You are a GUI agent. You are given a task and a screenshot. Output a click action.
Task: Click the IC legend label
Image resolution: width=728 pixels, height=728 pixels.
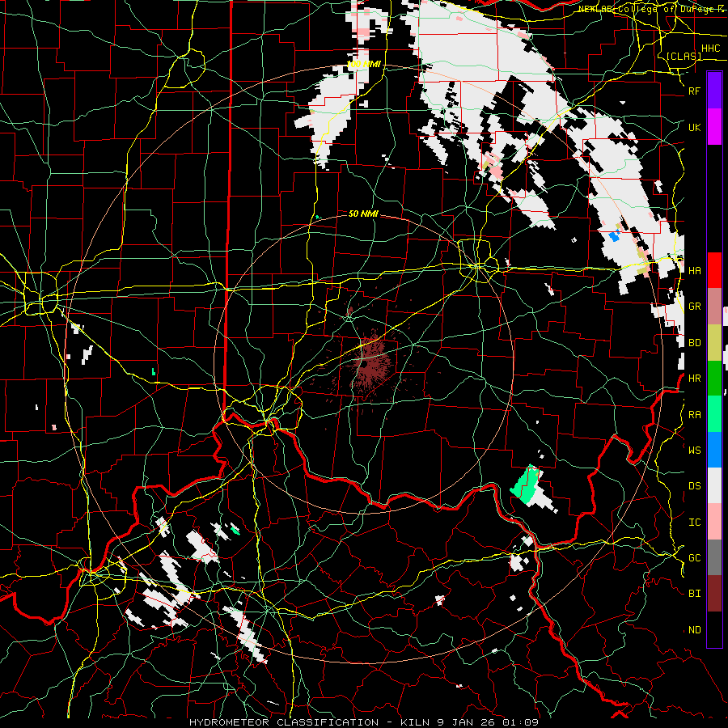694,523
